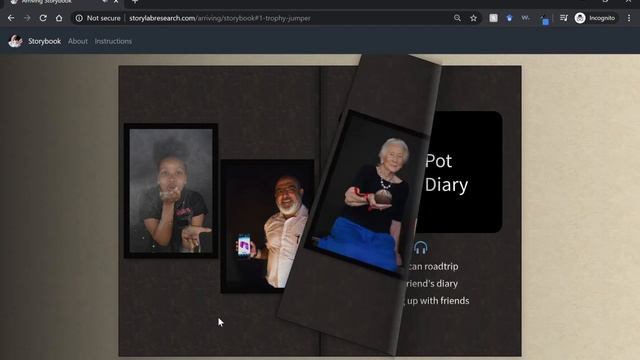Select the photo of the girl blowing glitter
Viewport: 640px width, 360px height.
pos(171,191)
